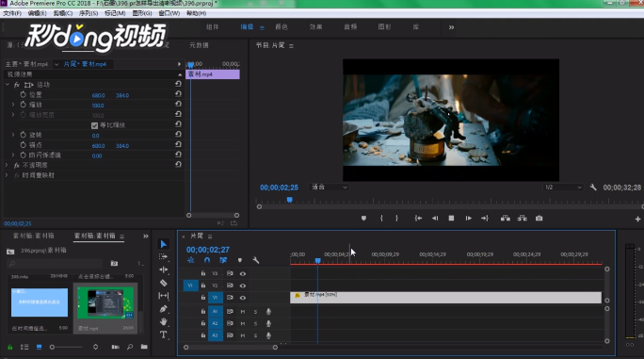
Task: Reset the Position (位置) parameter
Action: [x=178, y=94]
